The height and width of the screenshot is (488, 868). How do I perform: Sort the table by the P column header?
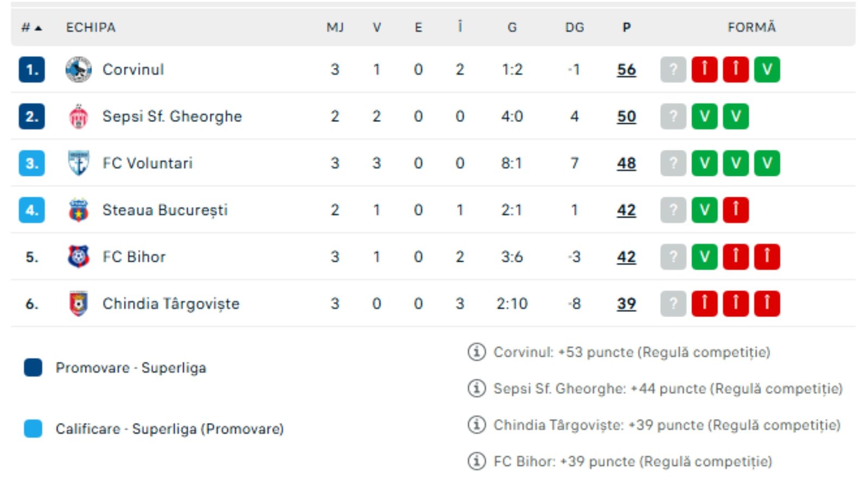point(627,27)
